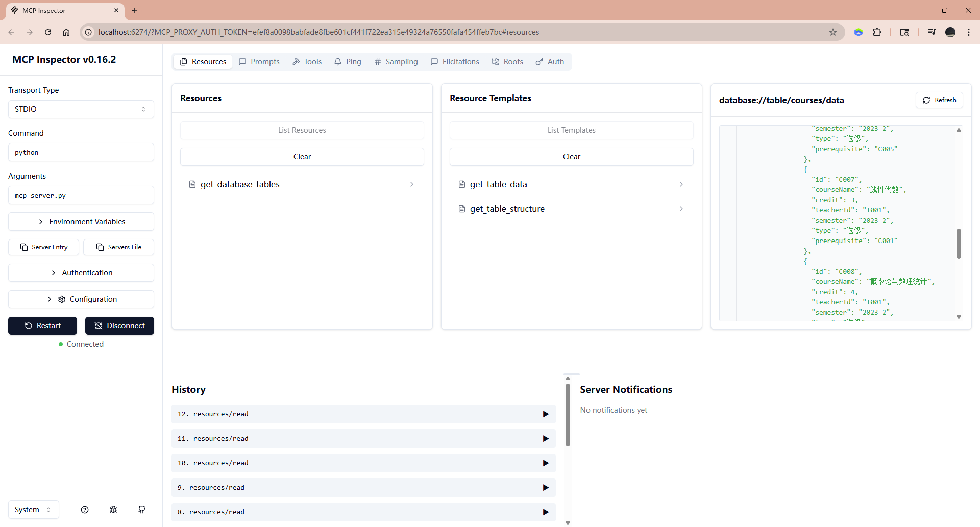Copy the Server Entry configuration
980x527 pixels.
(x=44, y=247)
